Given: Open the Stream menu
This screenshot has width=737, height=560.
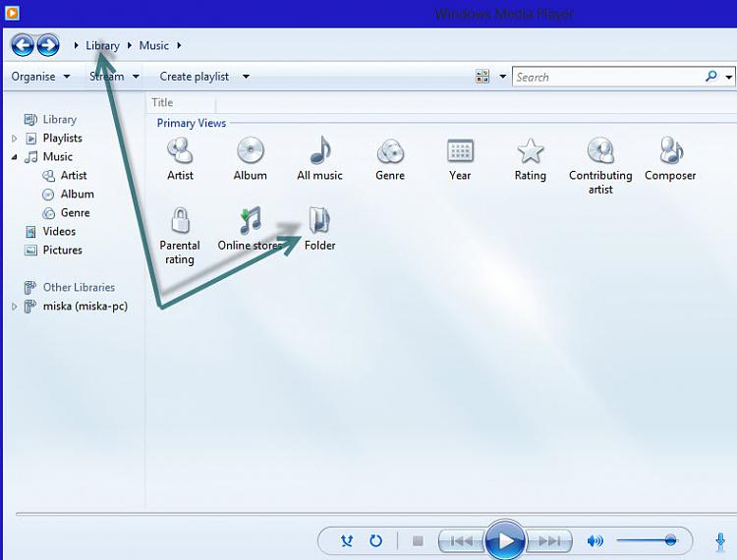Looking at the screenshot, I should (114, 76).
